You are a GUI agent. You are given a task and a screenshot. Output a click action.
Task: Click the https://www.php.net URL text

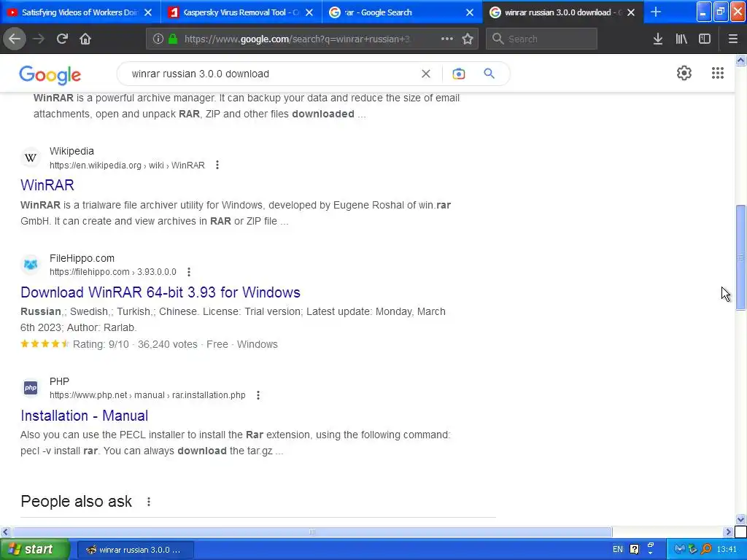(x=88, y=395)
